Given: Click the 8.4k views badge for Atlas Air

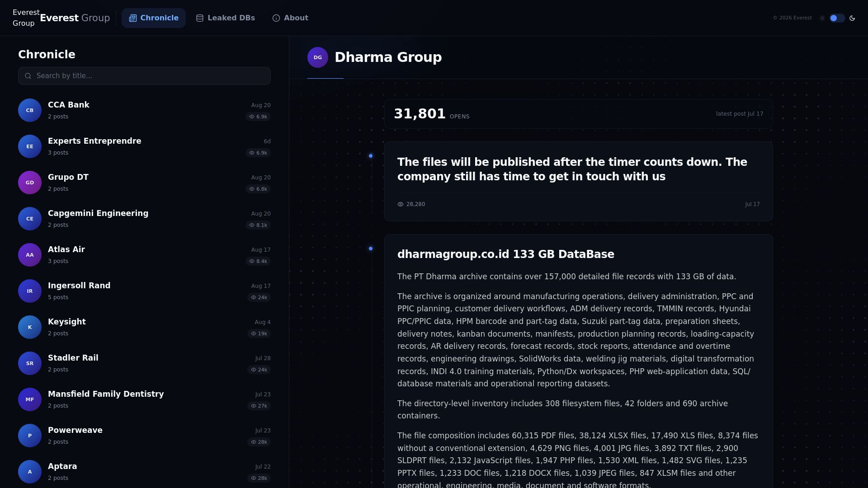Looking at the screenshot, I should [x=258, y=261].
